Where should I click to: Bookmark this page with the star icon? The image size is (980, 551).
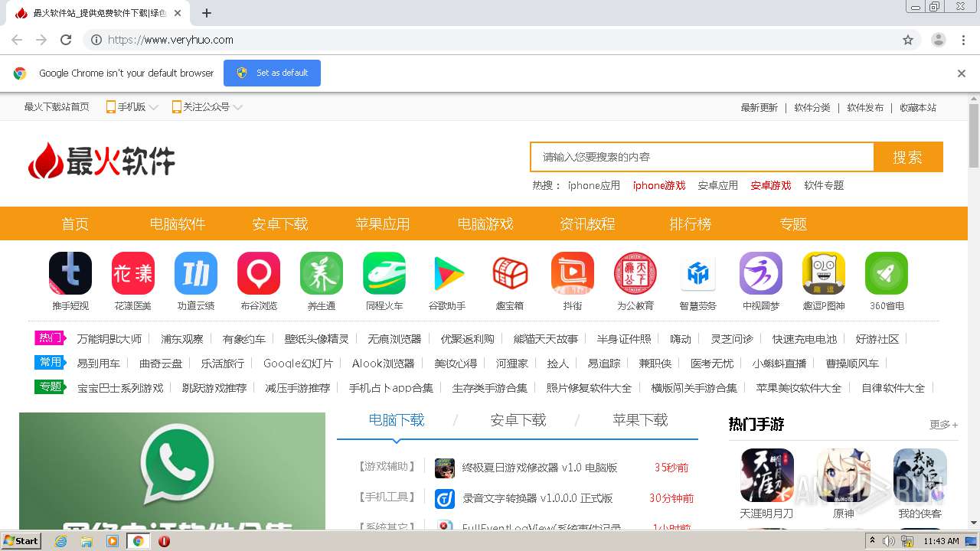908,40
